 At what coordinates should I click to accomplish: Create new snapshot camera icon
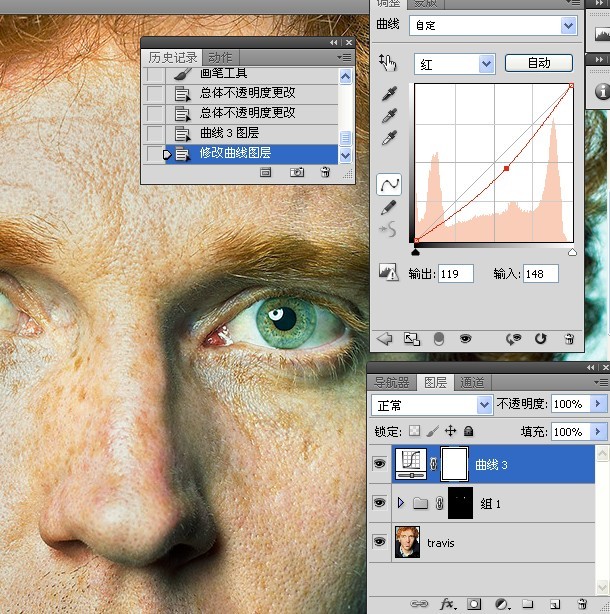click(x=297, y=172)
